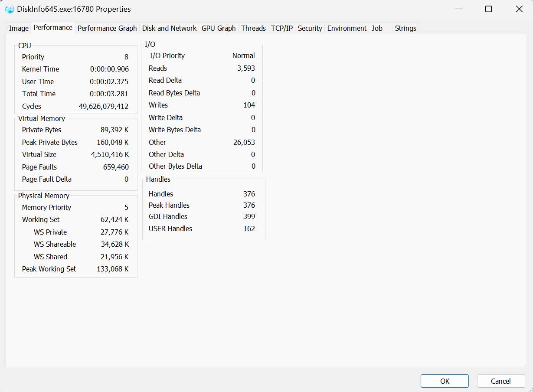Open the GPU Graph tab
Screen dimensions: 533x392
click(x=219, y=28)
